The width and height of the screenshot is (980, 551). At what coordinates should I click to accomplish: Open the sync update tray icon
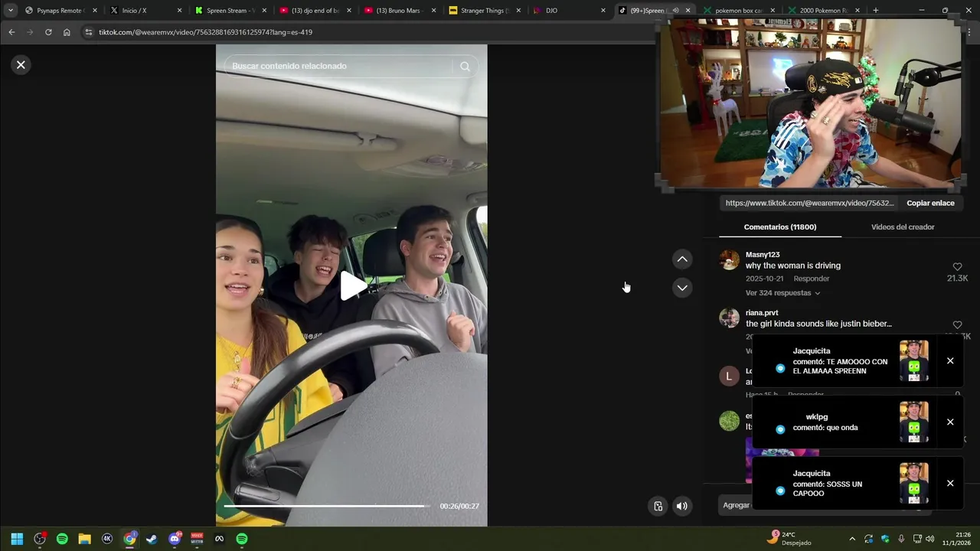pyautogui.click(x=868, y=539)
